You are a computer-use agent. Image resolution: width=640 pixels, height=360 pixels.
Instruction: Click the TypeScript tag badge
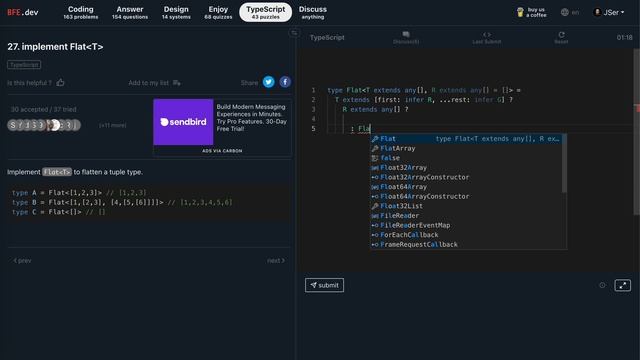click(x=24, y=64)
